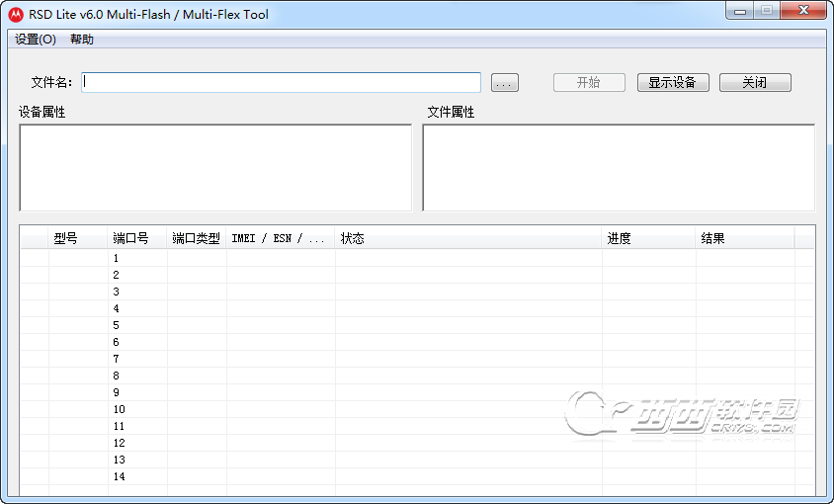Select port row 12
The width and height of the screenshot is (834, 504).
click(417, 443)
